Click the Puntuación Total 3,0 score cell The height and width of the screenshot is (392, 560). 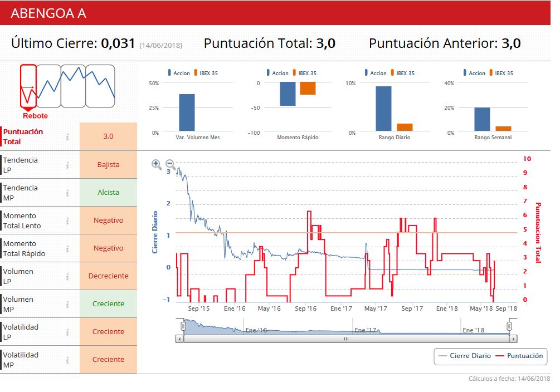coord(108,136)
